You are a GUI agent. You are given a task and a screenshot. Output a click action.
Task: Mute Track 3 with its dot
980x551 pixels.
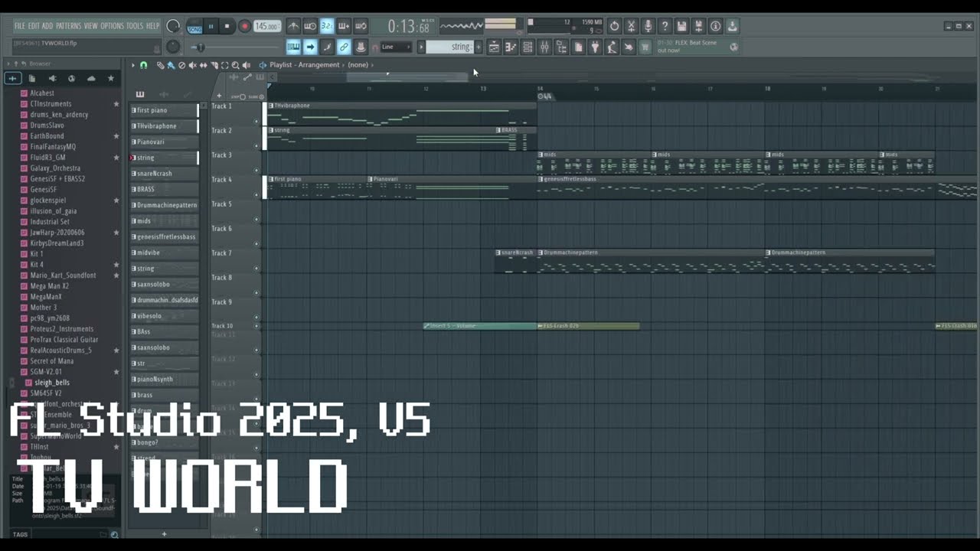256,170
